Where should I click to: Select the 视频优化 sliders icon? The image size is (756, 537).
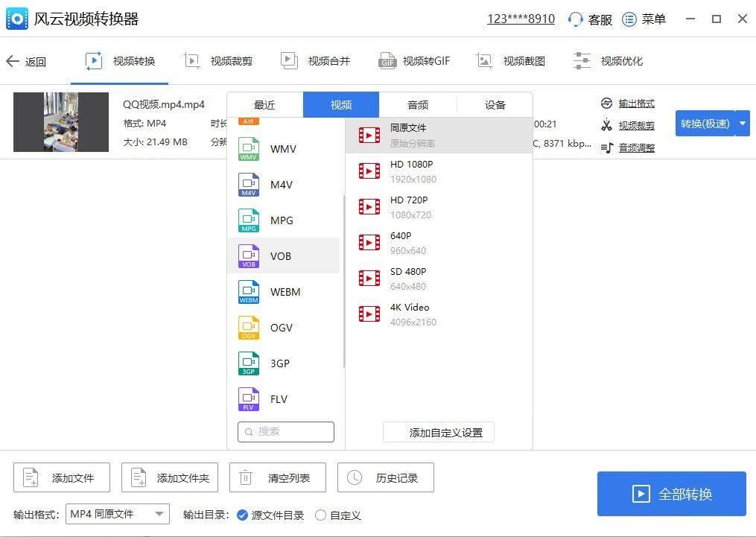(582, 61)
